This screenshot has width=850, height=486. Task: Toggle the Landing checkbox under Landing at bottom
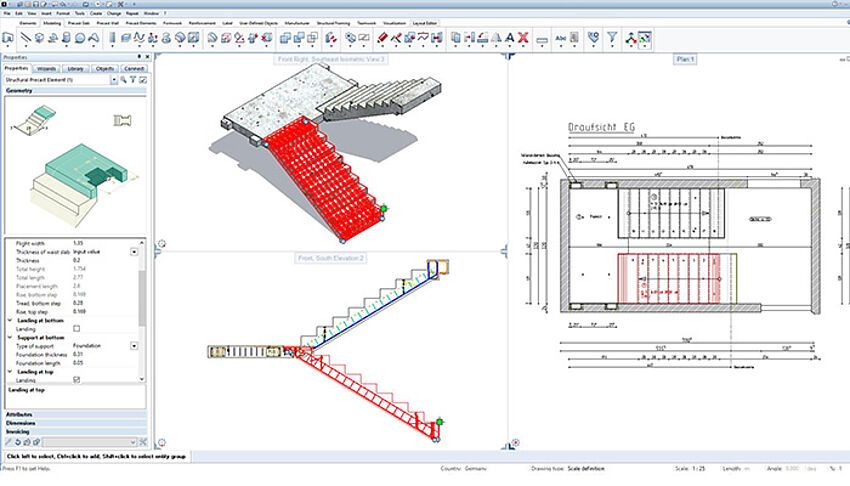tap(78, 328)
